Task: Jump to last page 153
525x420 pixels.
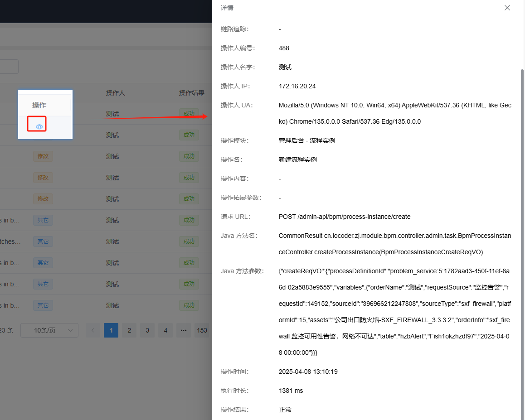Action: coord(202,330)
